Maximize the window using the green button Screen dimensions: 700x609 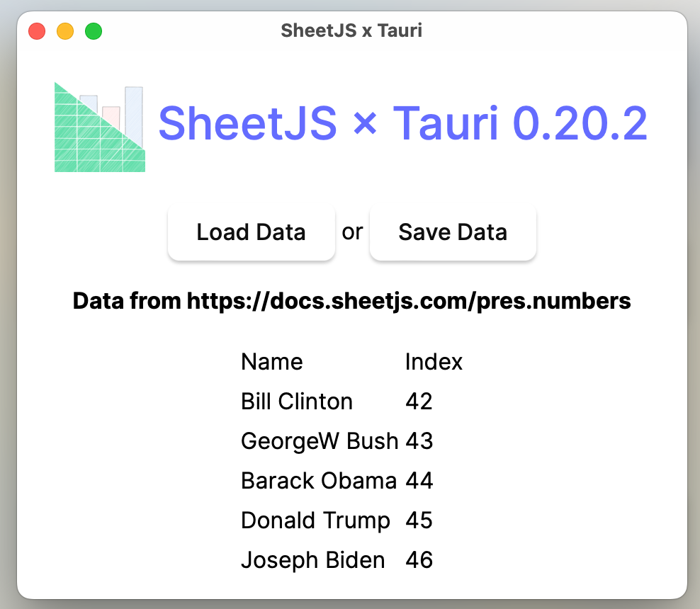point(94,31)
